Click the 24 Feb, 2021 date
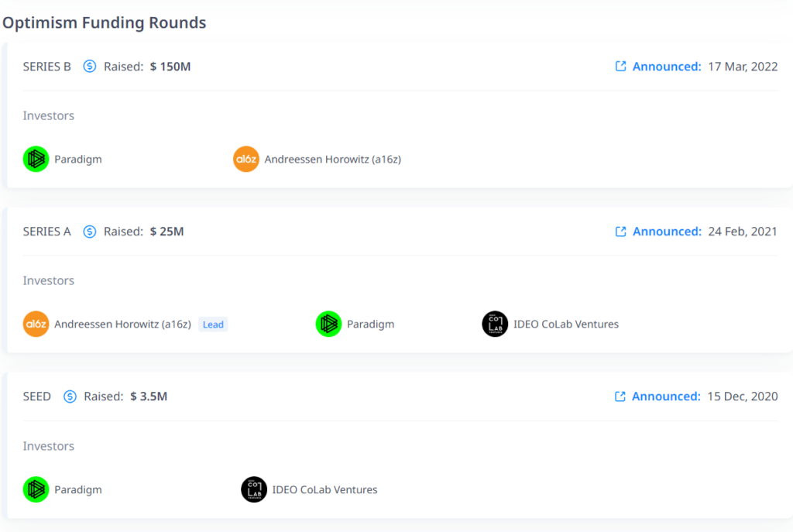 pyautogui.click(x=743, y=231)
